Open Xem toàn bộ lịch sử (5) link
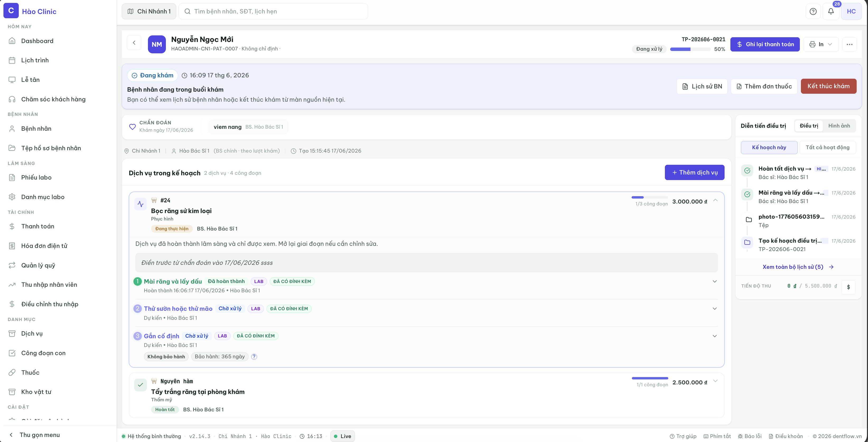The width and height of the screenshot is (868, 442). 798,267
